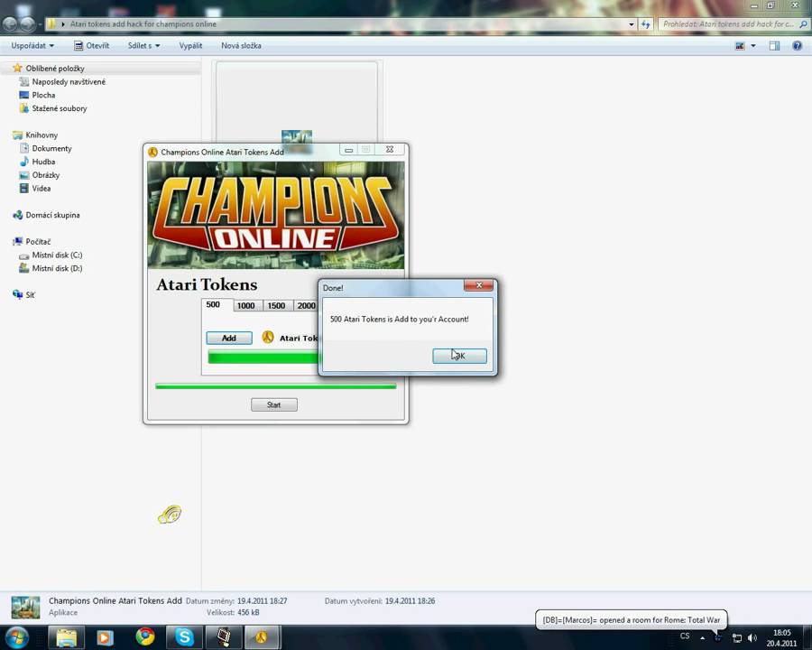Viewport: 812px width, 650px height.
Task: Open Místní disk (C:)
Action: click(57, 255)
